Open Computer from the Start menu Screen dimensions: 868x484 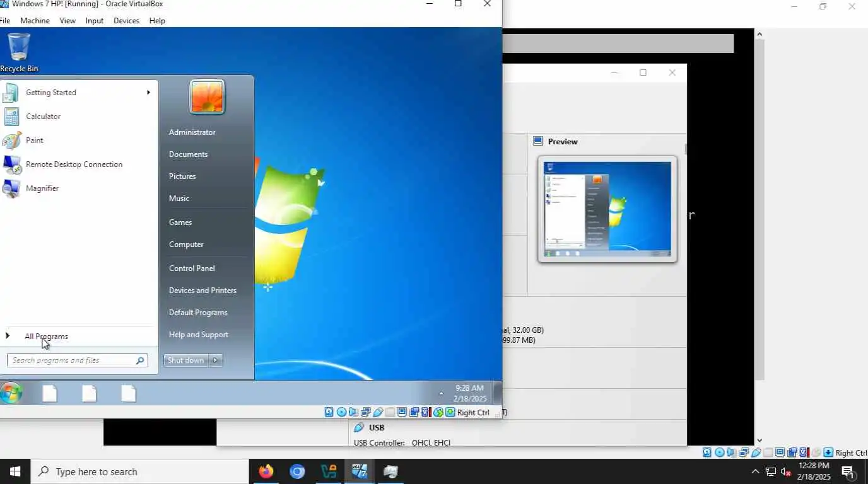point(186,245)
